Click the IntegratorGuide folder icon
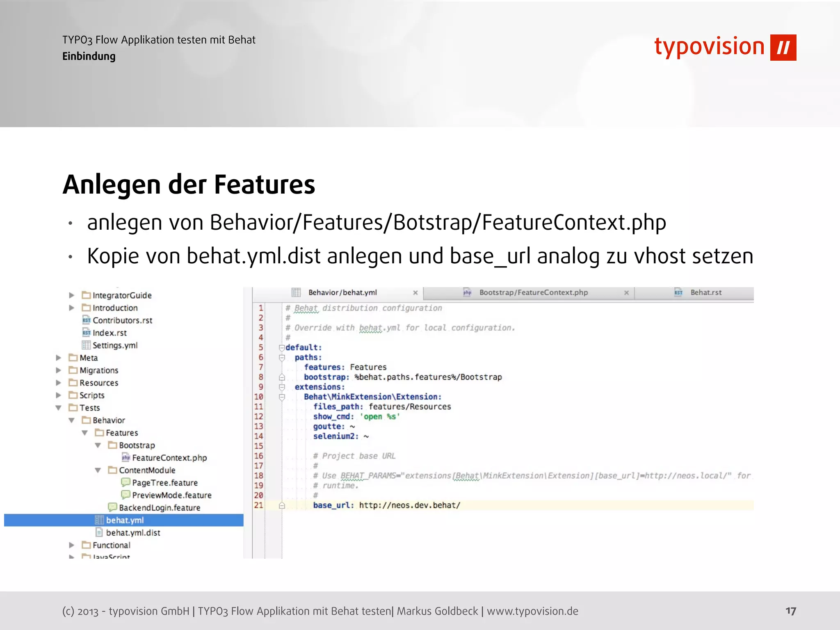The width and height of the screenshot is (840, 630). point(86,295)
